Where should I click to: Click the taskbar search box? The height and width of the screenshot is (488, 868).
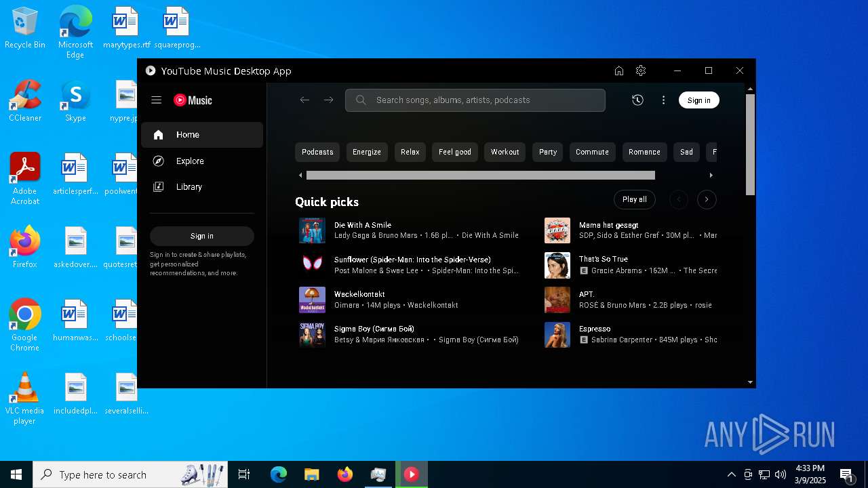[132, 474]
